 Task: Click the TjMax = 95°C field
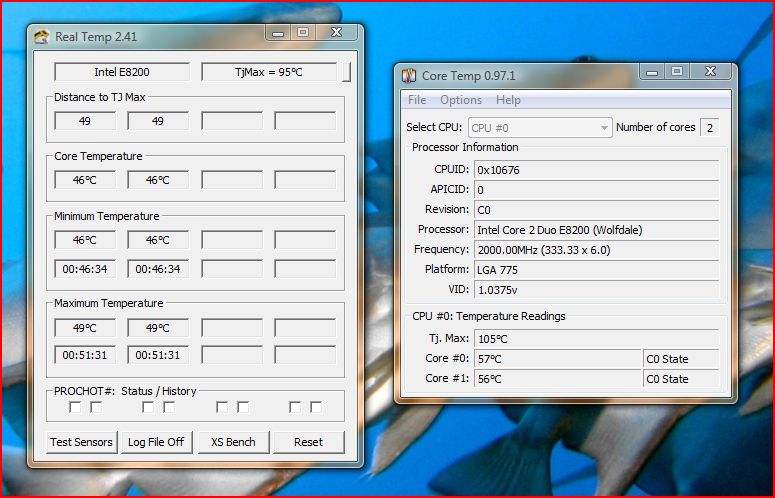[x=269, y=72]
